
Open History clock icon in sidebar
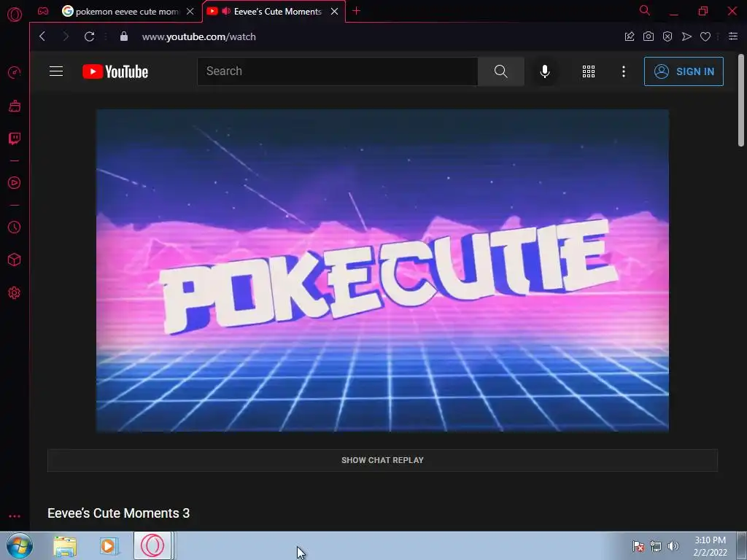click(15, 227)
